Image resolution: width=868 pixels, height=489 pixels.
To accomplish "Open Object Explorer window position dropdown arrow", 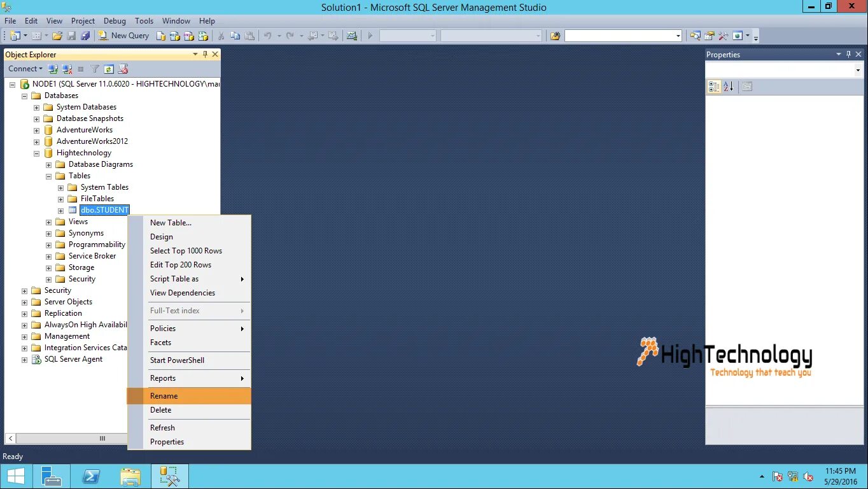I will coord(195,55).
